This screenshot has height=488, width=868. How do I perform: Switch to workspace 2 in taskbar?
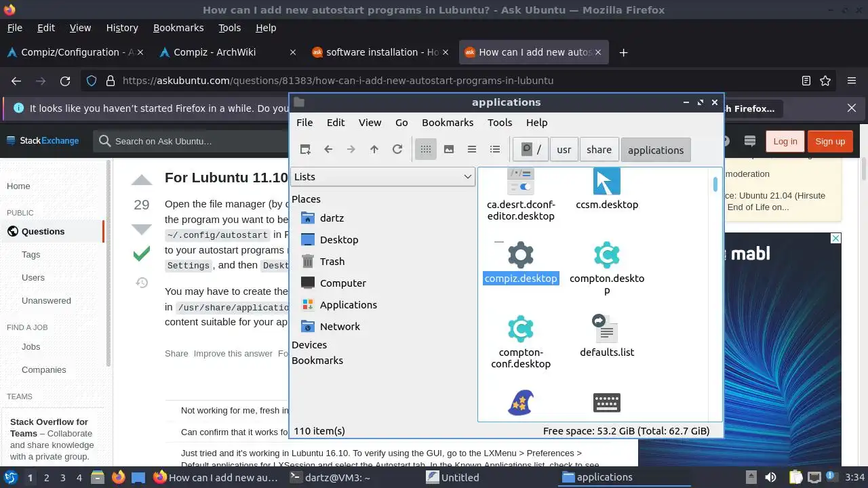[x=47, y=478]
